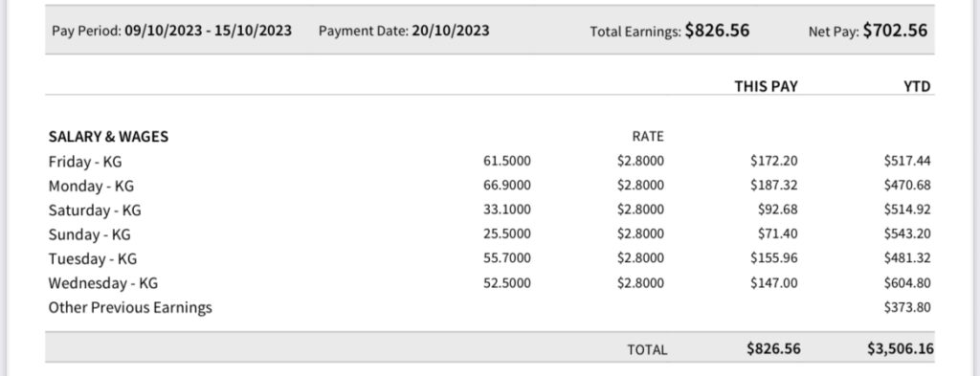Select Friday YTD amount $517.44
Screen dimensions: 980x376
[x=907, y=161]
